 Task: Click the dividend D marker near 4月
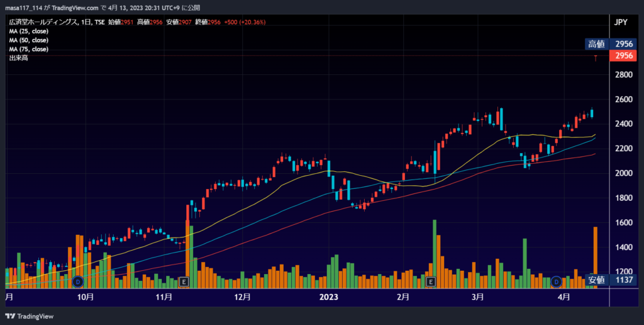556,282
